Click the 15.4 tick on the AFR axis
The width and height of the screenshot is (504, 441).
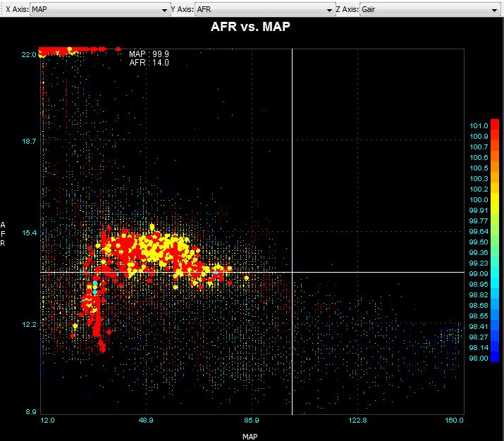29,232
